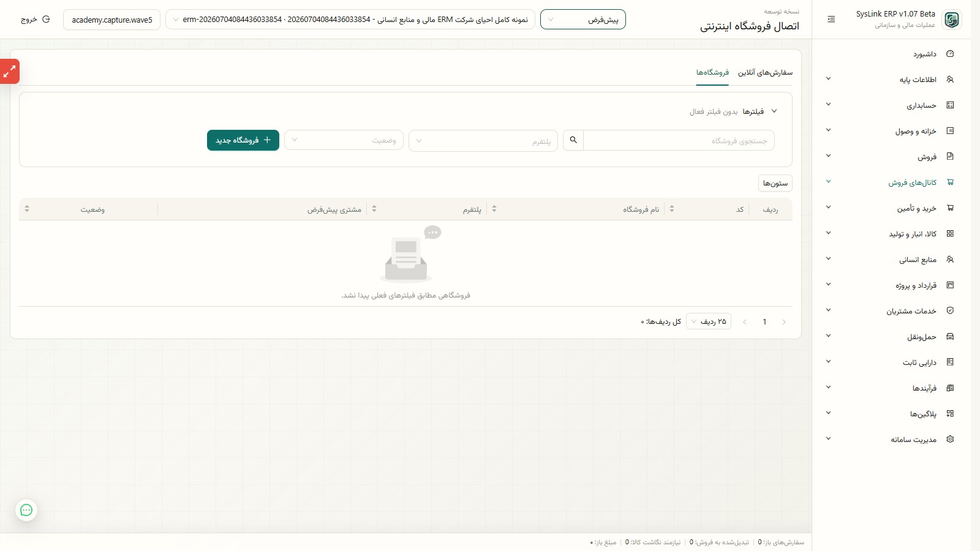The height and width of the screenshot is (551, 980).
Task: Click the کل ردیف‌ها total text
Action: [661, 322]
